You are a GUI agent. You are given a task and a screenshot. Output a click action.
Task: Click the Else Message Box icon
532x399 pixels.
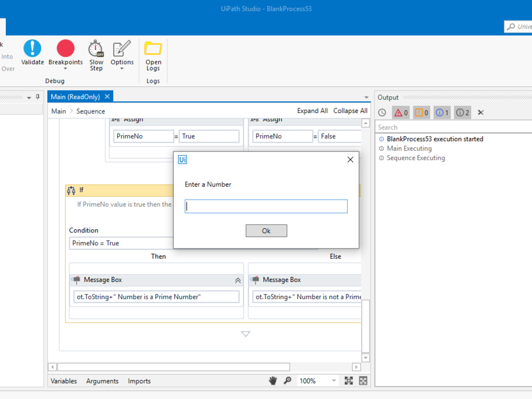click(x=255, y=280)
